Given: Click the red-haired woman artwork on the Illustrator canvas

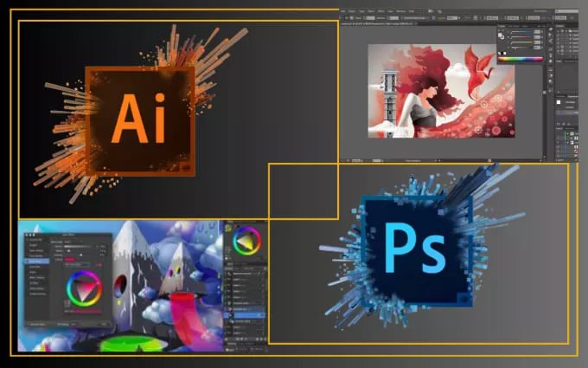Looking at the screenshot, I should pos(441,91).
